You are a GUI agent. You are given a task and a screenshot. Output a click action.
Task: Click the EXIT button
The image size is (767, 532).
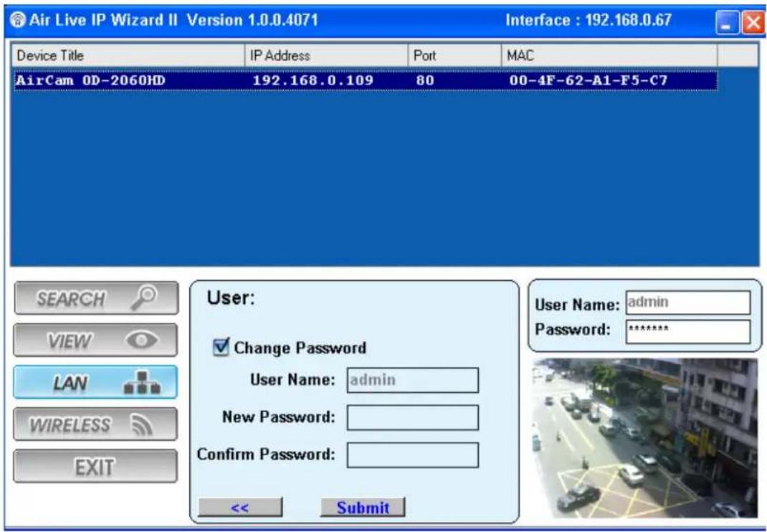click(95, 467)
